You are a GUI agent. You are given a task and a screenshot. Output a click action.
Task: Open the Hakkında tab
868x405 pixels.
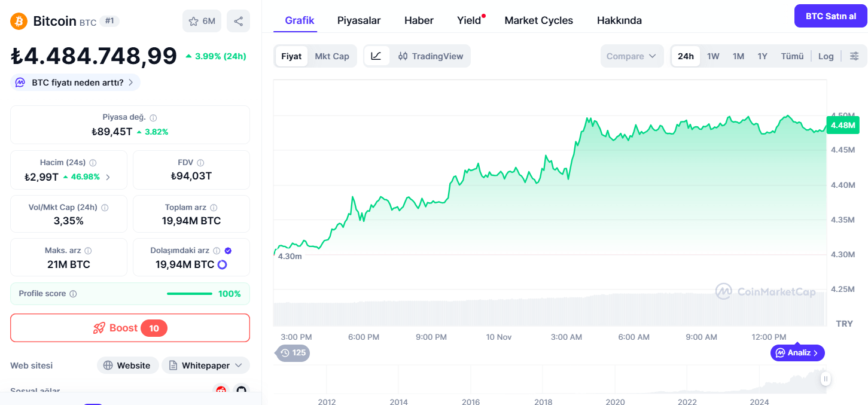[x=619, y=20]
